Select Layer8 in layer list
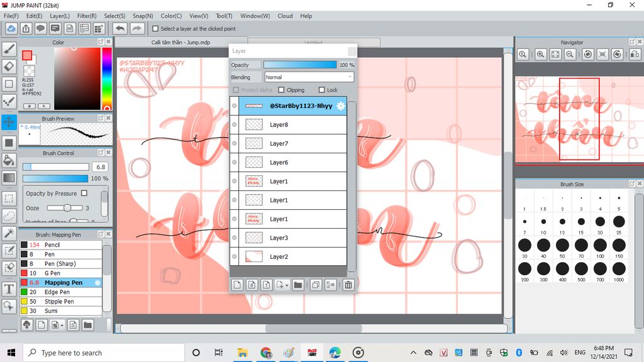The image size is (644, 362). pos(293,125)
